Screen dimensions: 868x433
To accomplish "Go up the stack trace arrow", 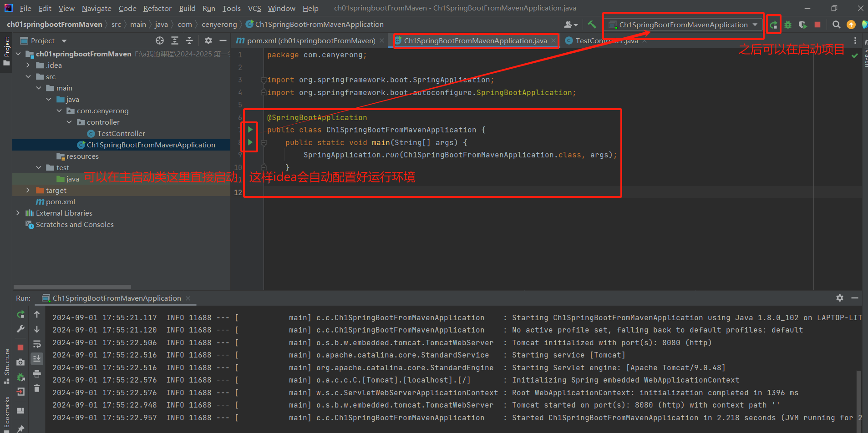I will pyautogui.click(x=37, y=314).
